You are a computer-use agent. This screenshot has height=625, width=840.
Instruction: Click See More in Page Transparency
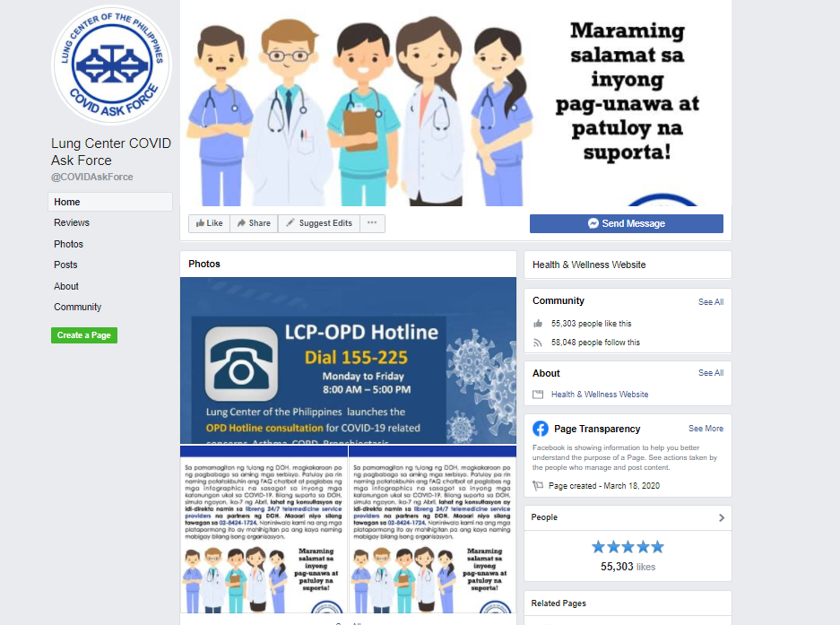[706, 429]
